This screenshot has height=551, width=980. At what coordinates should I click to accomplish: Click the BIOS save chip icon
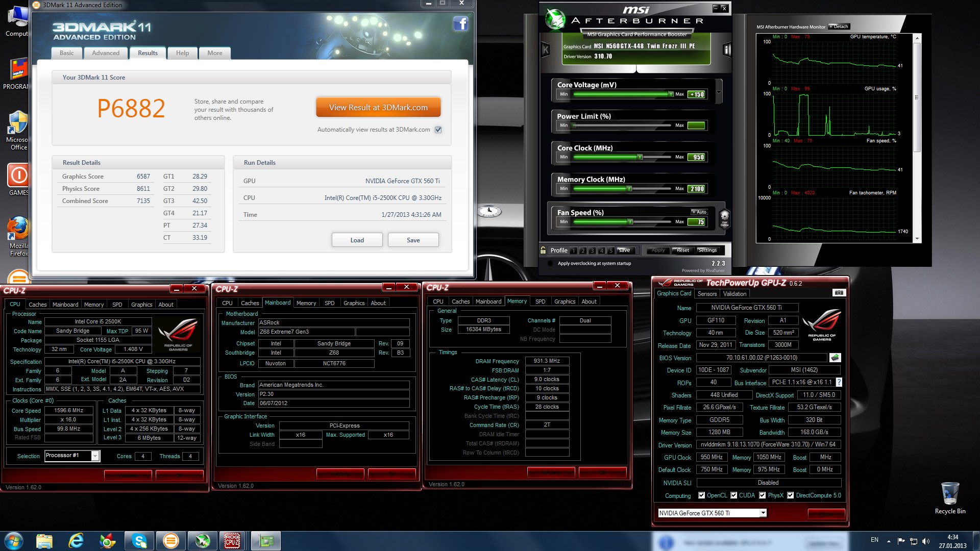coord(835,358)
